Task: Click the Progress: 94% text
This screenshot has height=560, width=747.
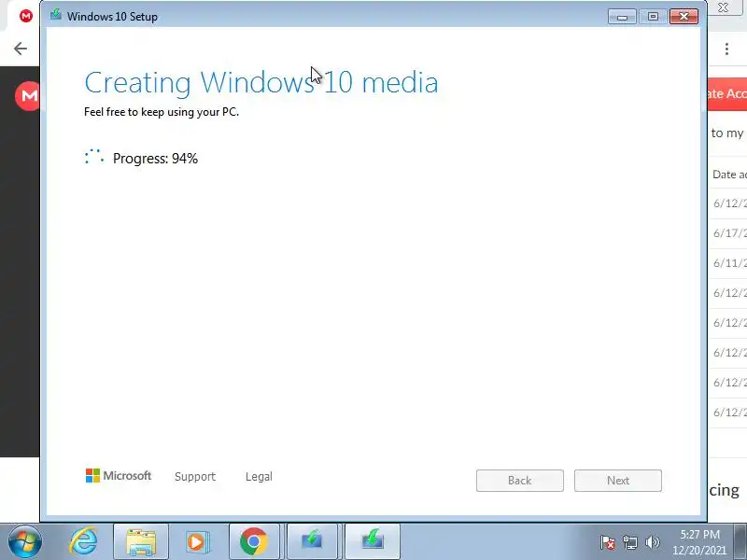Action: tap(155, 158)
